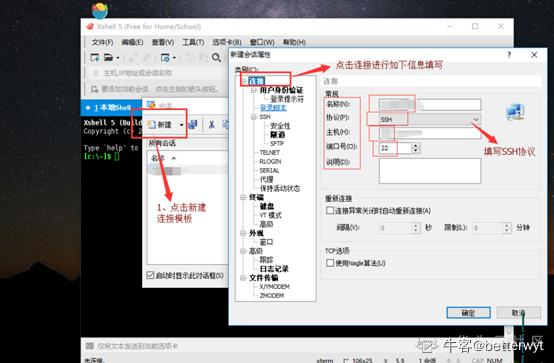
Task: Open the 窗口(W) menu
Action: (262, 42)
